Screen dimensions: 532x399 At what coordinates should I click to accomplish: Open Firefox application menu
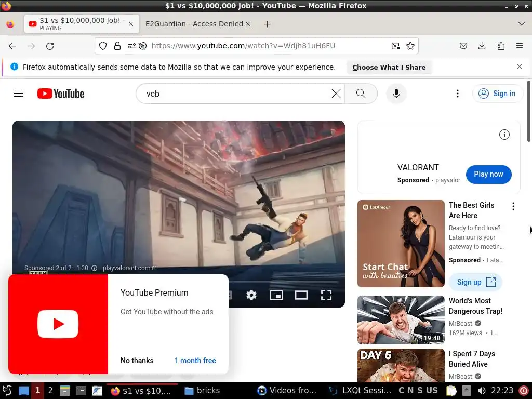[520, 46]
